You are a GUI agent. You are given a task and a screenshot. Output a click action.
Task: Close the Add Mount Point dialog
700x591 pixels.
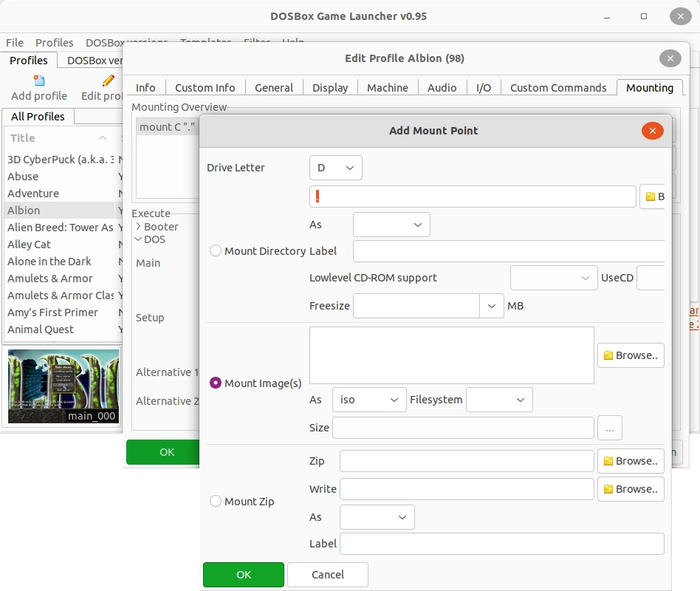coord(652,131)
